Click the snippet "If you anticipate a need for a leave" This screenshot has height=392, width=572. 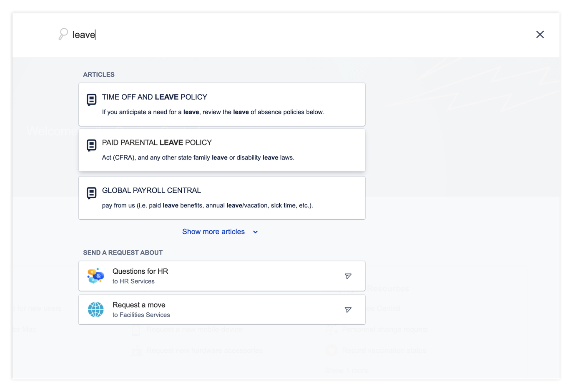coord(213,112)
